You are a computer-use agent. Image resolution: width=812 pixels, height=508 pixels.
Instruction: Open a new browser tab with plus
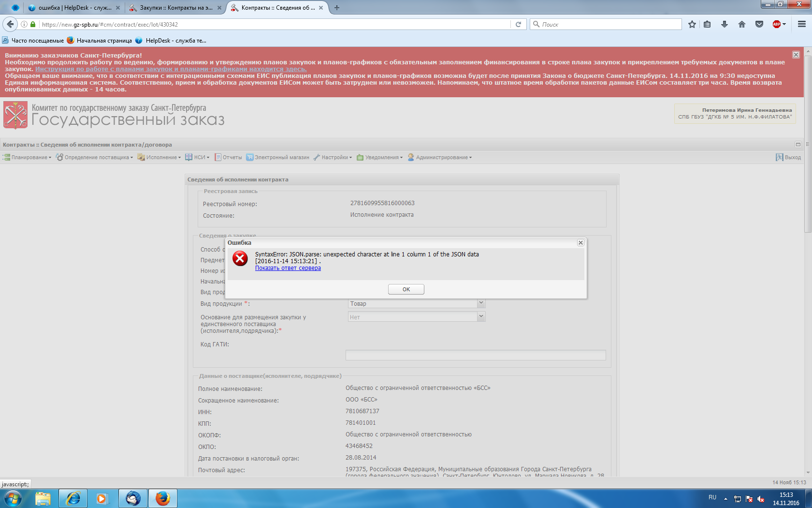pos(337,8)
